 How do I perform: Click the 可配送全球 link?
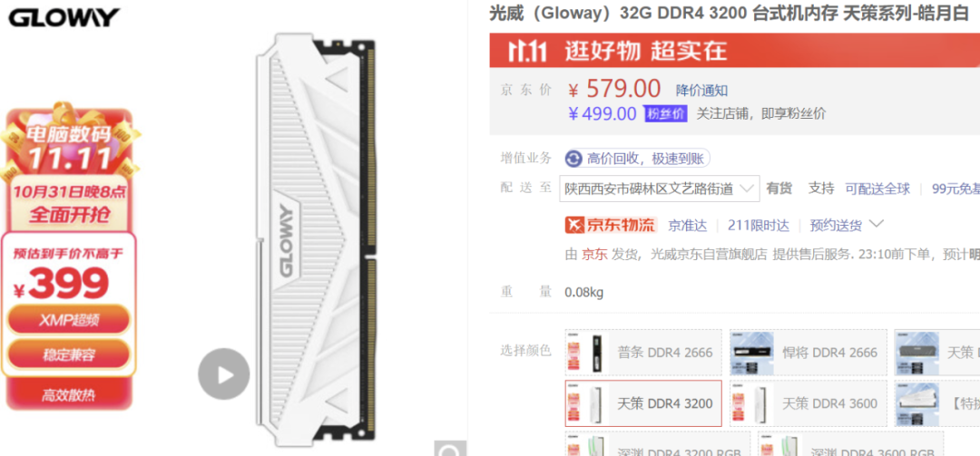click(877, 189)
